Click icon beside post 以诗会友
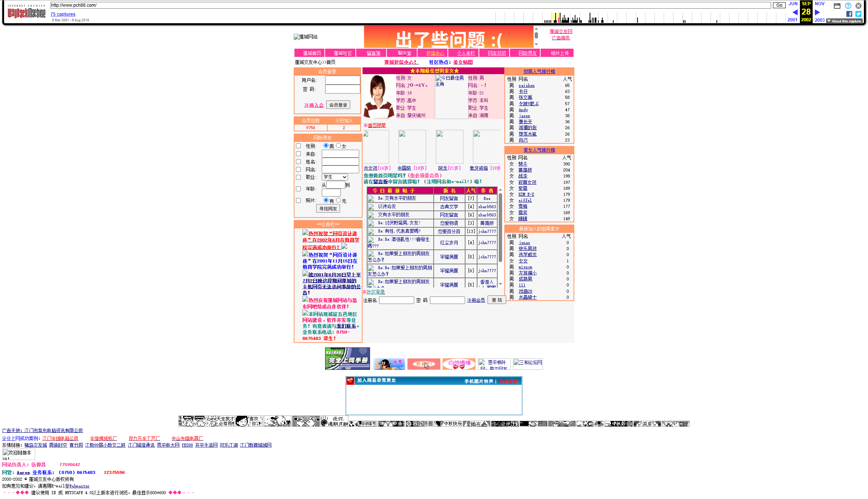The height and width of the screenshot is (499, 868). point(371,207)
